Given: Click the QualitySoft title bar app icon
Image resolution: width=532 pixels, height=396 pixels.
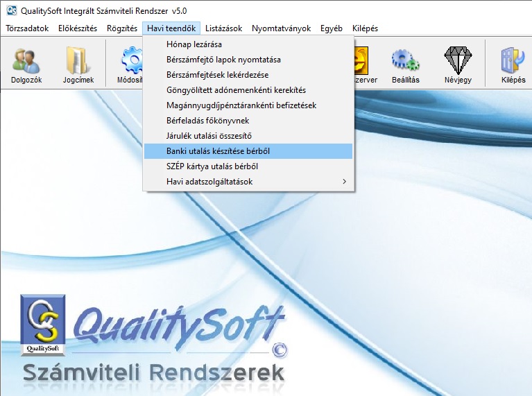Looking at the screenshot, I should click(10, 10).
